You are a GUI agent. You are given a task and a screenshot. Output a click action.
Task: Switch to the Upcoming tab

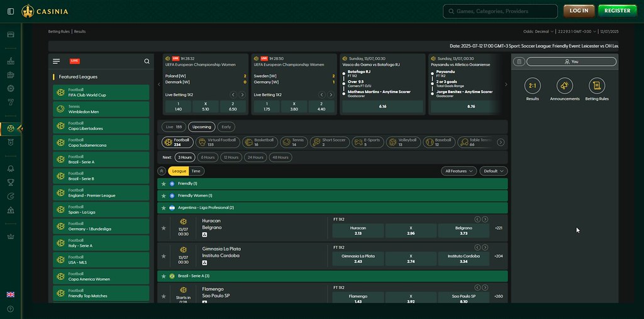click(202, 127)
